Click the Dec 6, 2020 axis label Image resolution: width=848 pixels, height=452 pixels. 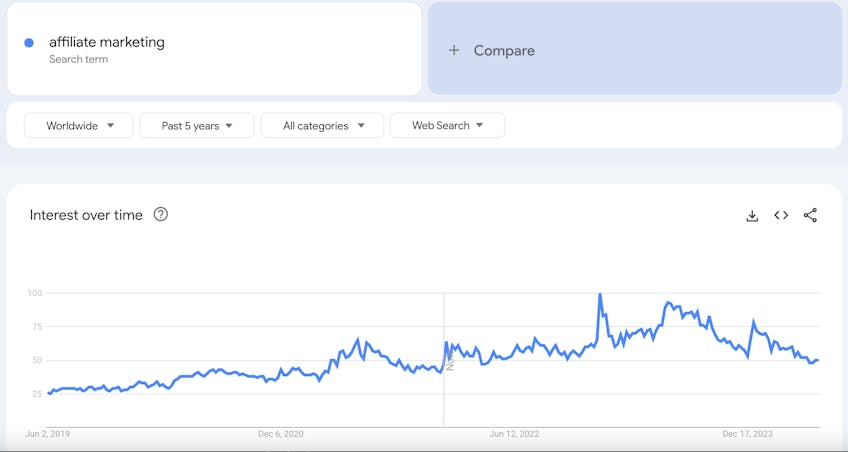[x=281, y=434]
